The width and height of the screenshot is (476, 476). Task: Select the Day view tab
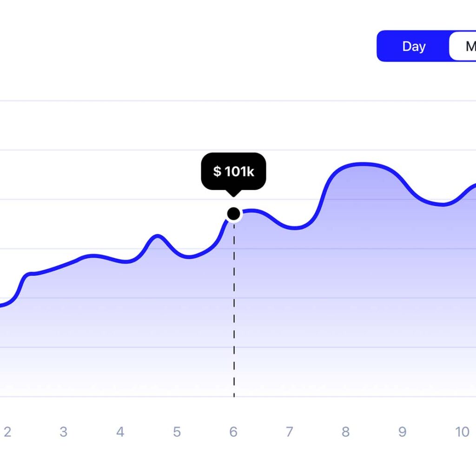coord(414,46)
